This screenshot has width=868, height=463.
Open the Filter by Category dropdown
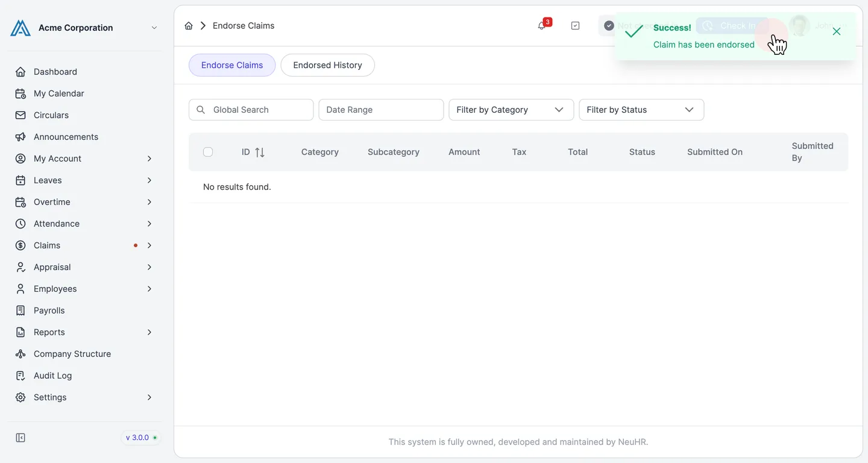tap(511, 110)
